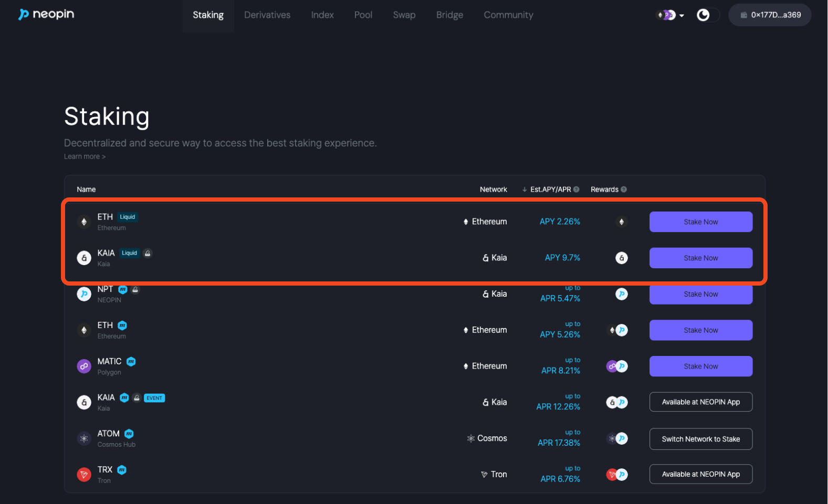The height and width of the screenshot is (504, 828).
Task: Click the EVENT badge on KAIA row
Action: pyautogui.click(x=154, y=398)
